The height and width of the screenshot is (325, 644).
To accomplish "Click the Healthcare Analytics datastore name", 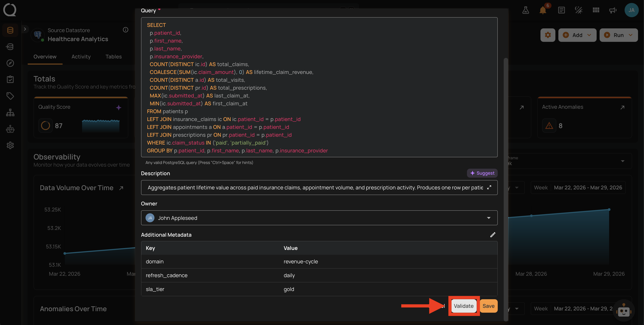I will click(x=78, y=39).
